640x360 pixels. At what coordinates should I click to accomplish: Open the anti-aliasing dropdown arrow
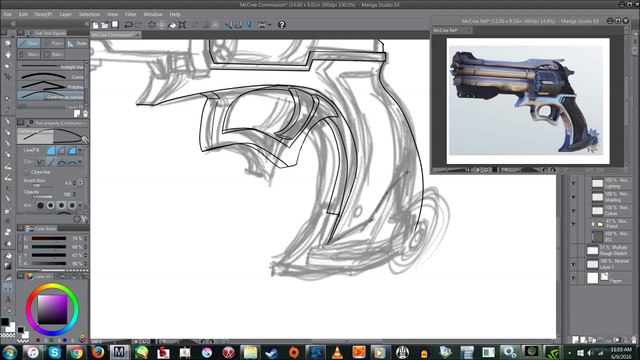click(x=80, y=205)
